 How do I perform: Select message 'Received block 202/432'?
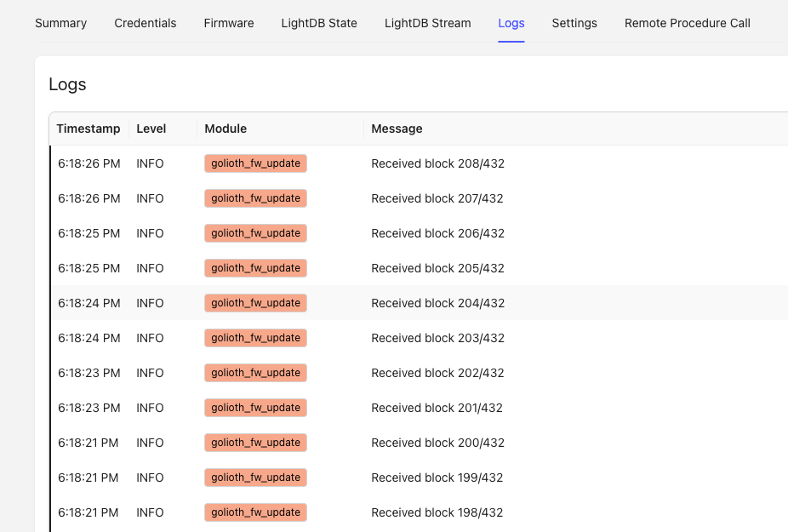(x=437, y=373)
